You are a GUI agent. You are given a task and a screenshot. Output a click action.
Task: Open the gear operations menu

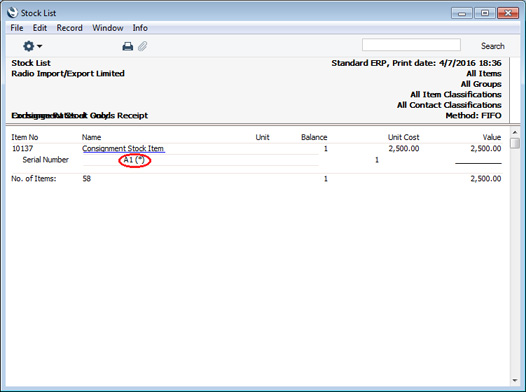point(32,46)
